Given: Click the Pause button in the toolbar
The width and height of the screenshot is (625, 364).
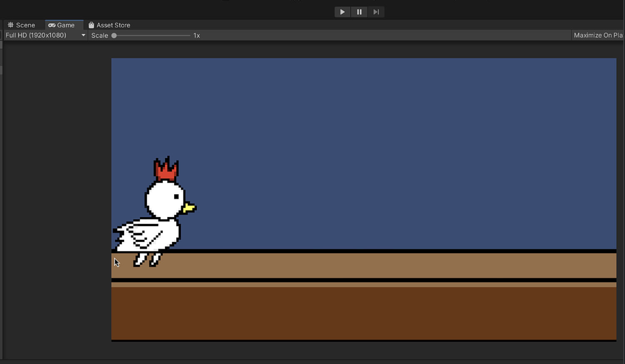Looking at the screenshot, I should coord(359,12).
